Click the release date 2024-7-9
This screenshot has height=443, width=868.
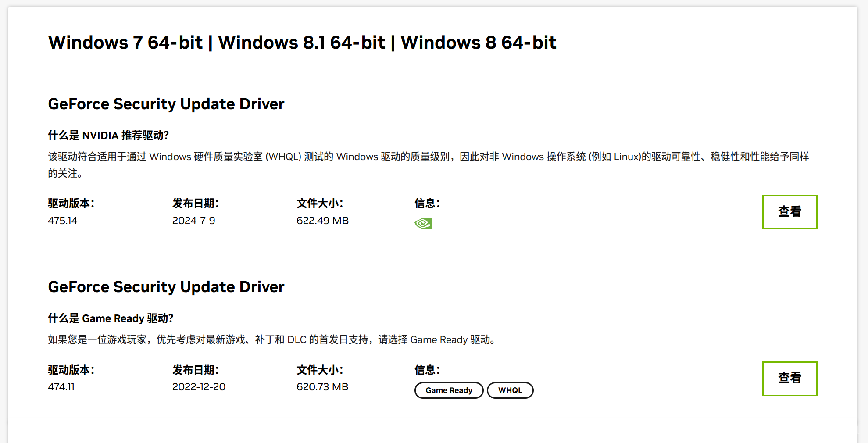coord(193,221)
